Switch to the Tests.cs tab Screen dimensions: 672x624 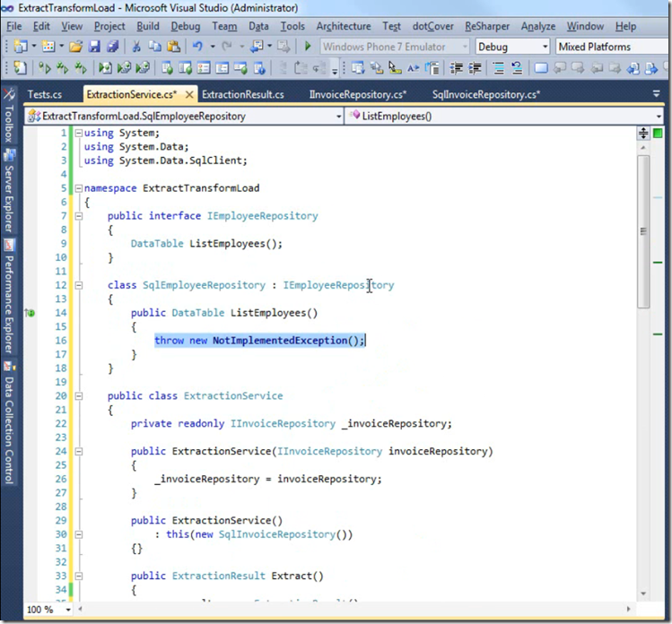[x=45, y=94]
